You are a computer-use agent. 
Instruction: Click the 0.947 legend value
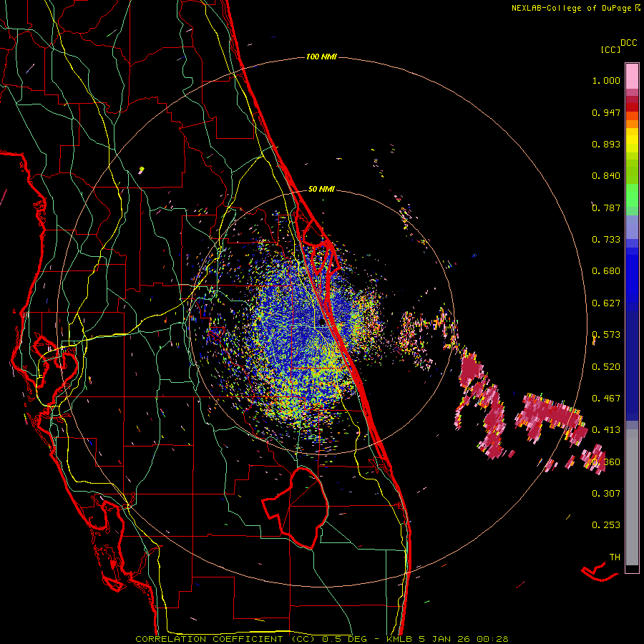[x=606, y=112]
